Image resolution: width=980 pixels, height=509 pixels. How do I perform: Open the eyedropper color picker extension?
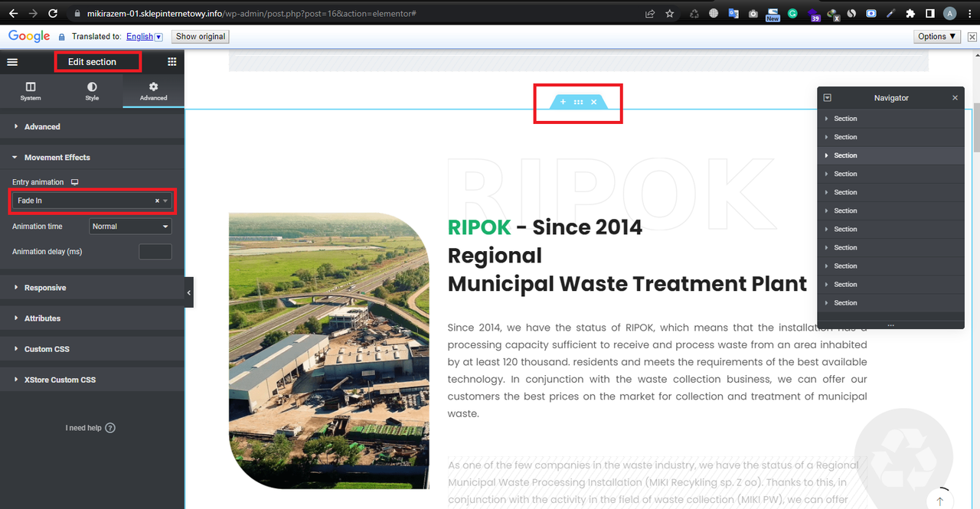point(890,13)
